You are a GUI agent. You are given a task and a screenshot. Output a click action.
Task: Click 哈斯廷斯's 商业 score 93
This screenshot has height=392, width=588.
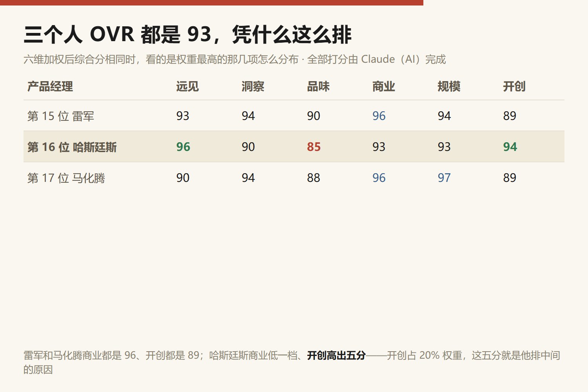pos(379,147)
